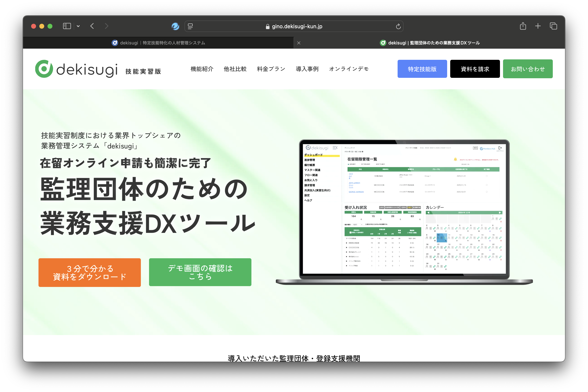This screenshot has width=588, height=392.
Task: Click the 導入いただいた監理団体・登録支援機関 heading
Action: click(x=294, y=358)
